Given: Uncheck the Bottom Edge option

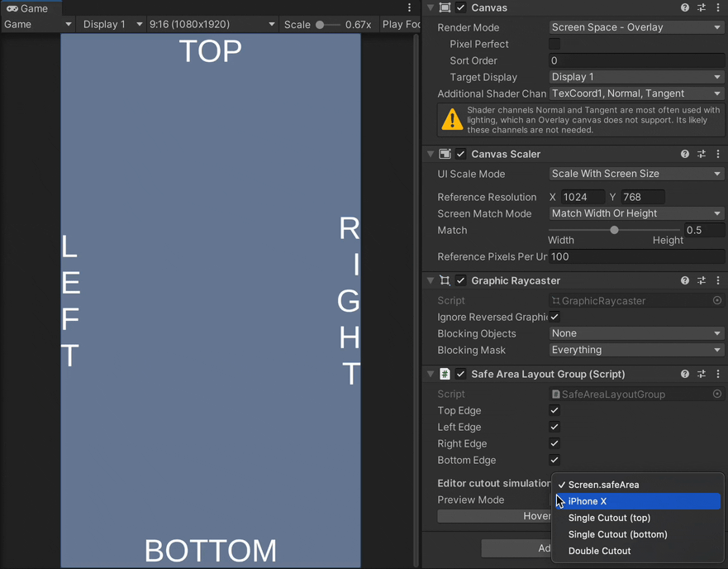Looking at the screenshot, I should (x=554, y=460).
